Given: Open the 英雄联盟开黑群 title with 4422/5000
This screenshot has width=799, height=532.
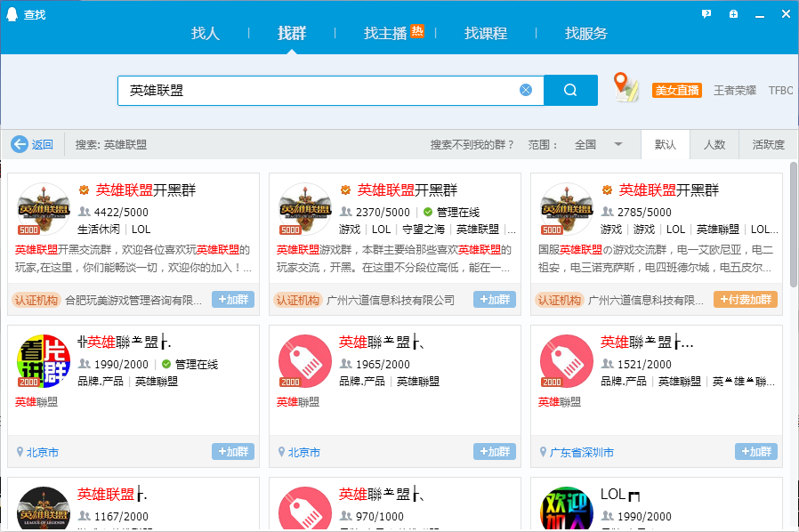Looking at the screenshot, I should [x=146, y=190].
